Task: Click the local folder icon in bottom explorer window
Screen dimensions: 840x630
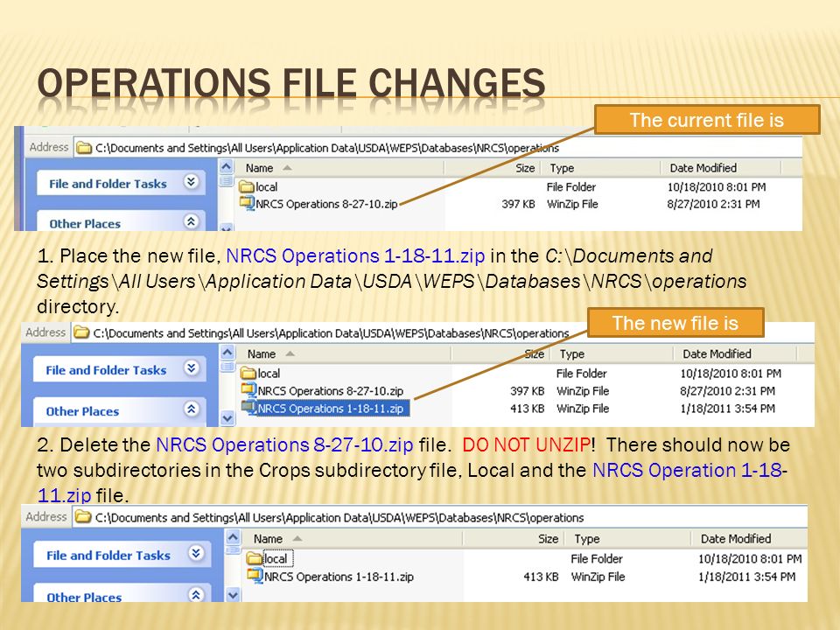Action: [254, 558]
